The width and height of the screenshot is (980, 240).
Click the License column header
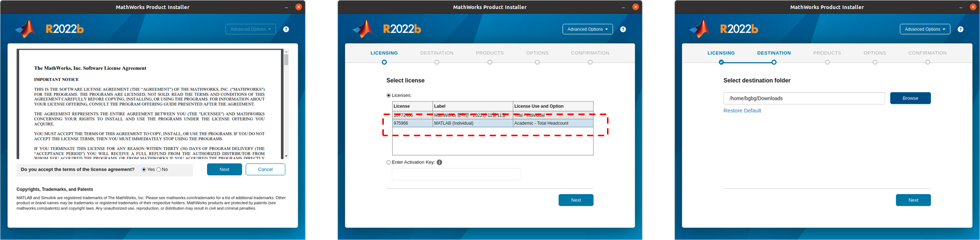click(413, 106)
